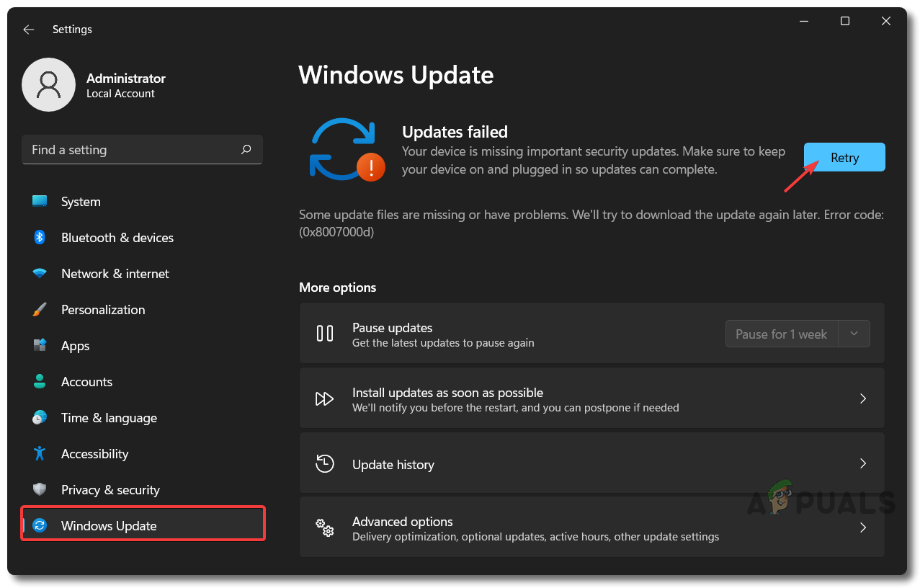Select the Apps icon in sidebar

point(40,346)
